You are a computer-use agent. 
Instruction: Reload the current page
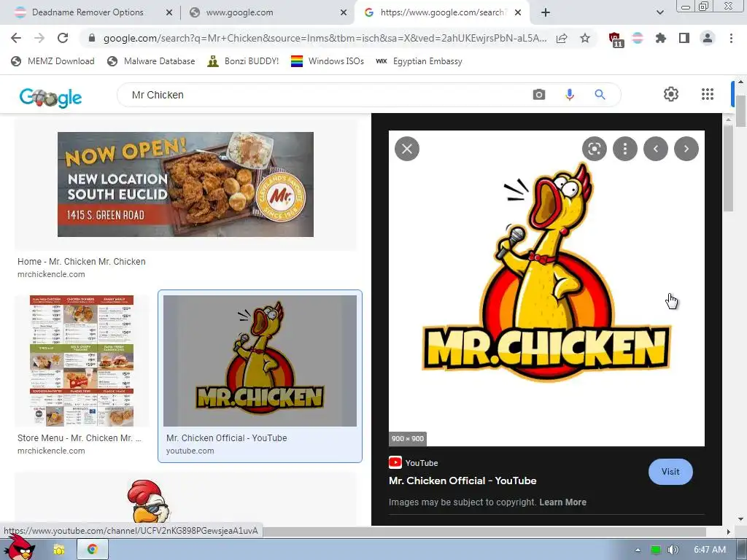point(63,38)
